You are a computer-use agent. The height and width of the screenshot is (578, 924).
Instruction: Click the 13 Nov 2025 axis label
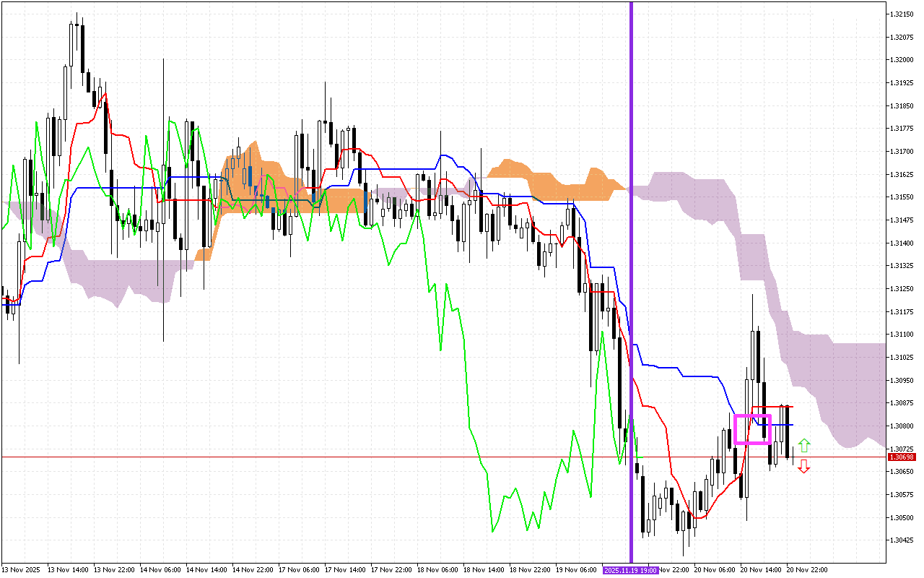(19, 569)
